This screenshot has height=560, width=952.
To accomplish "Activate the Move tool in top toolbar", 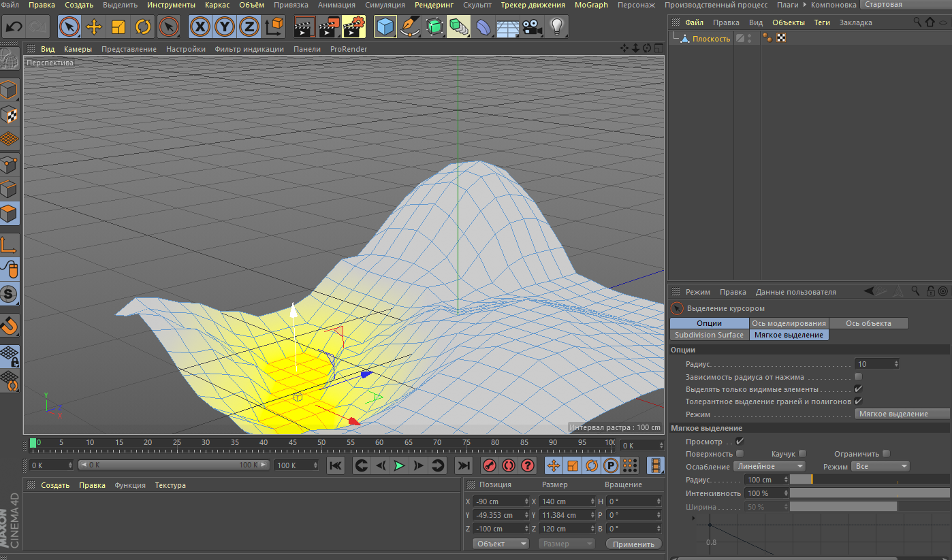I will 93,27.
